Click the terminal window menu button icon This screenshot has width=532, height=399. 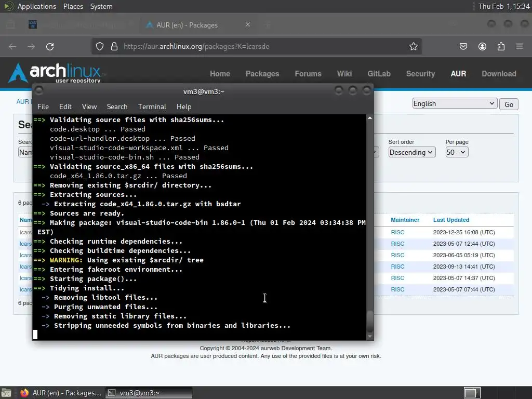tap(38, 90)
